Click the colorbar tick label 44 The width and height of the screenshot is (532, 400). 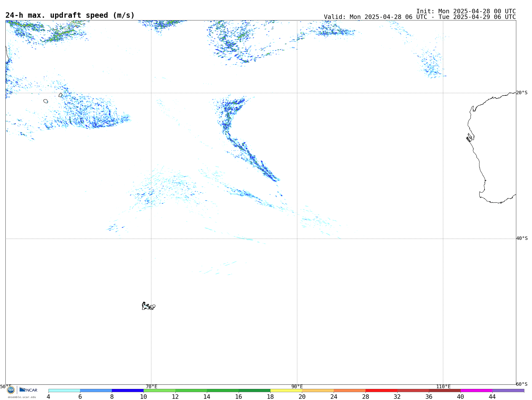click(492, 397)
